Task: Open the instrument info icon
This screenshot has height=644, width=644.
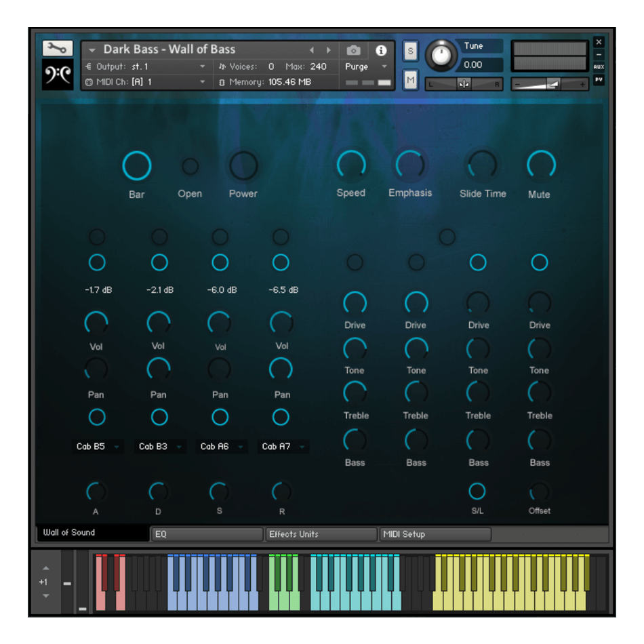Action: (381, 50)
